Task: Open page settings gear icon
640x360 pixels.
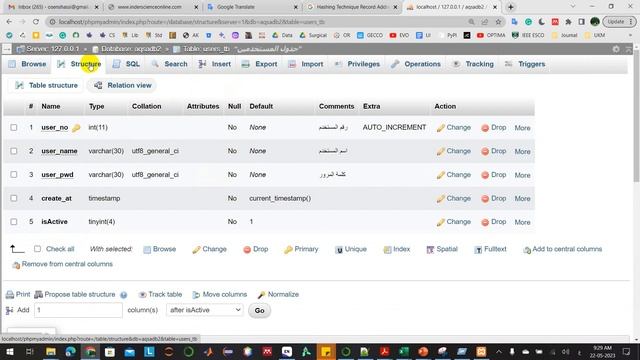Action: [616, 49]
